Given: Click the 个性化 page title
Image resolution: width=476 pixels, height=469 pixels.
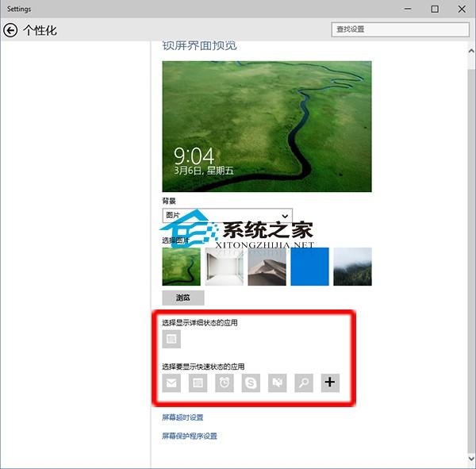Looking at the screenshot, I should (40, 30).
